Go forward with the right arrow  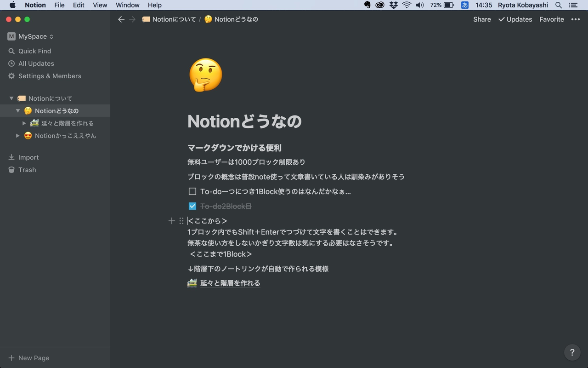pos(132,19)
